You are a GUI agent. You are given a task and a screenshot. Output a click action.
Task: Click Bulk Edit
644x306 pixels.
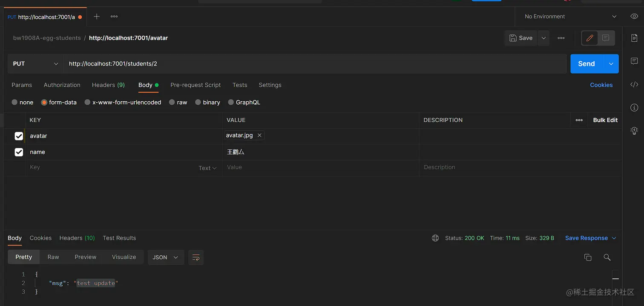click(605, 120)
